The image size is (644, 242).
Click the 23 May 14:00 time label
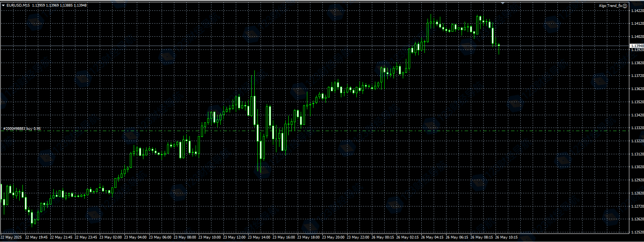(259, 237)
